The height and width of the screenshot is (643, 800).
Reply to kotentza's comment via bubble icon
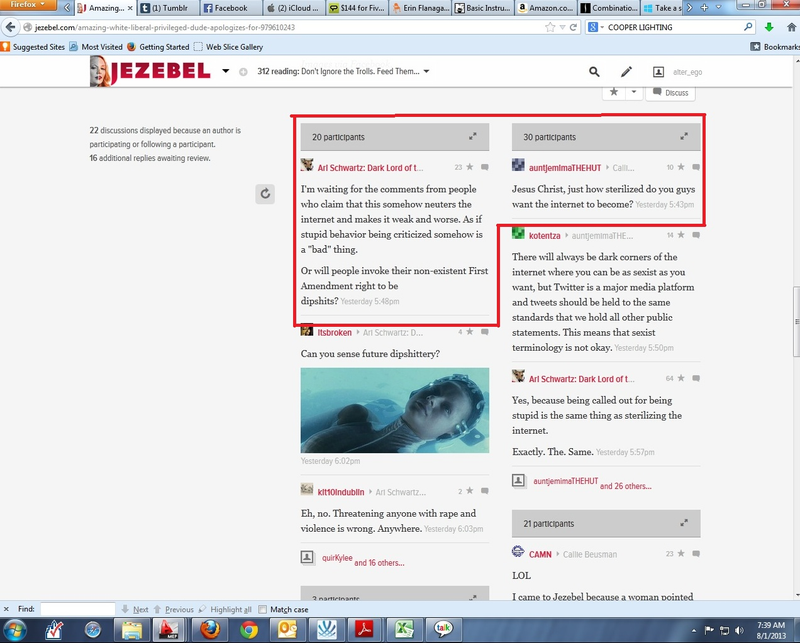(x=696, y=235)
